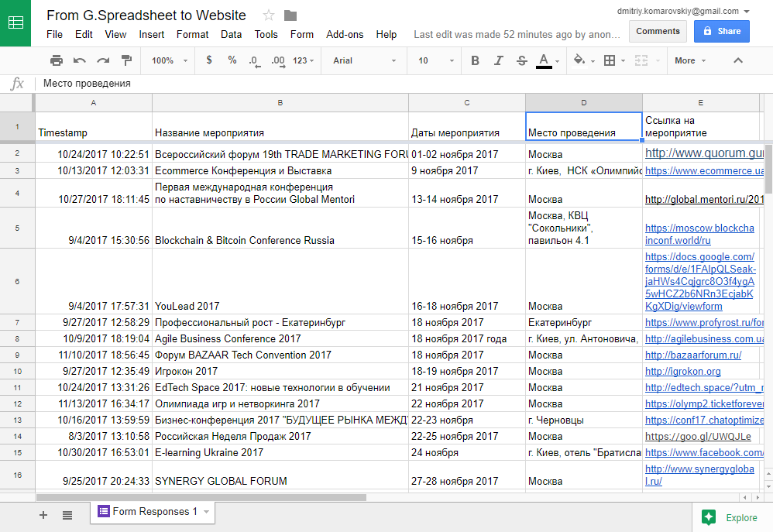Format as currency with dollar icon
Image resolution: width=773 pixels, height=532 pixels.
209,60
